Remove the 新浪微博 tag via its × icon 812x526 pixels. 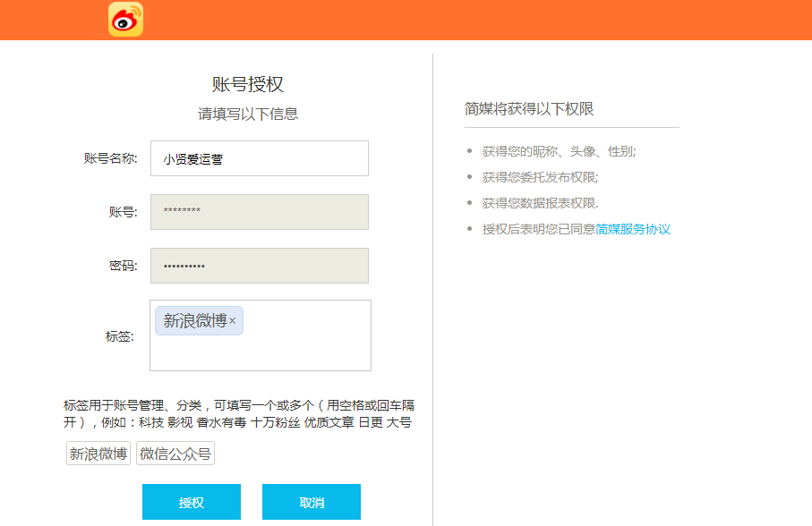coord(233,321)
